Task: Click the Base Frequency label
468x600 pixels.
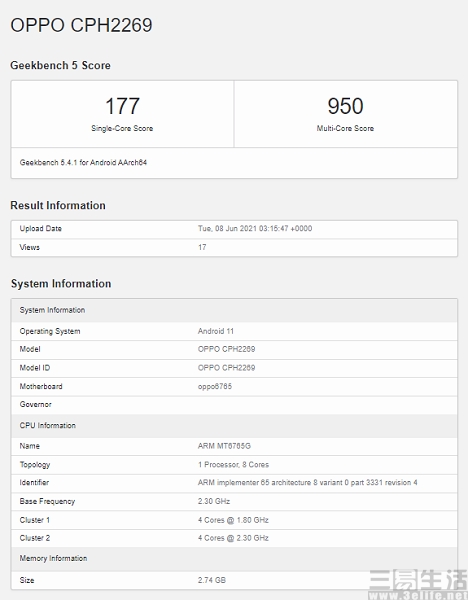Action: [x=47, y=501]
